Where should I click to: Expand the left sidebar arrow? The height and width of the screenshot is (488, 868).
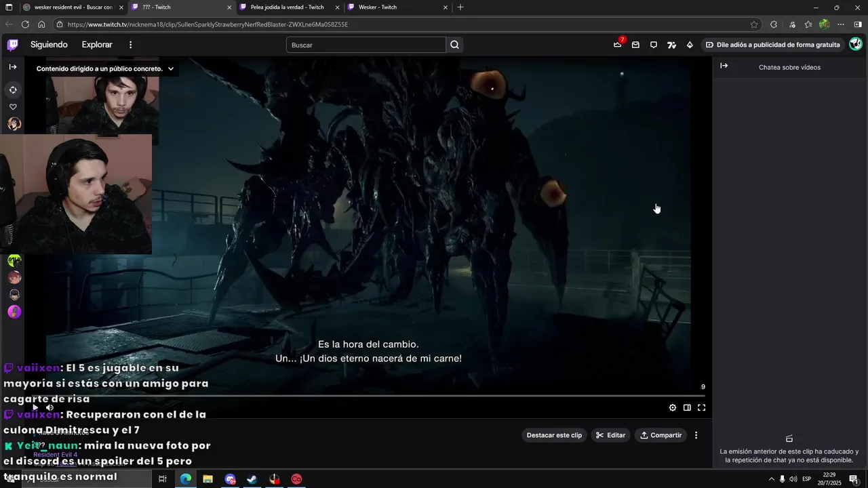13,67
